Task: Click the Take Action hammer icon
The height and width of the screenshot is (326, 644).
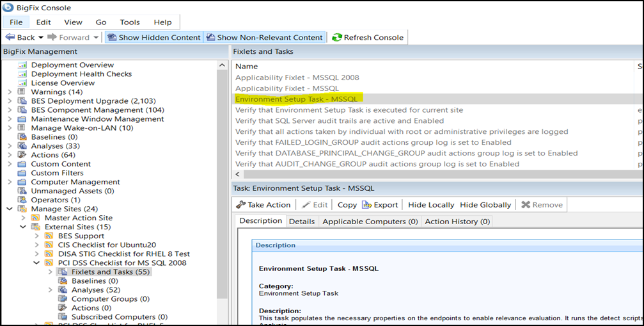Action: 240,205
